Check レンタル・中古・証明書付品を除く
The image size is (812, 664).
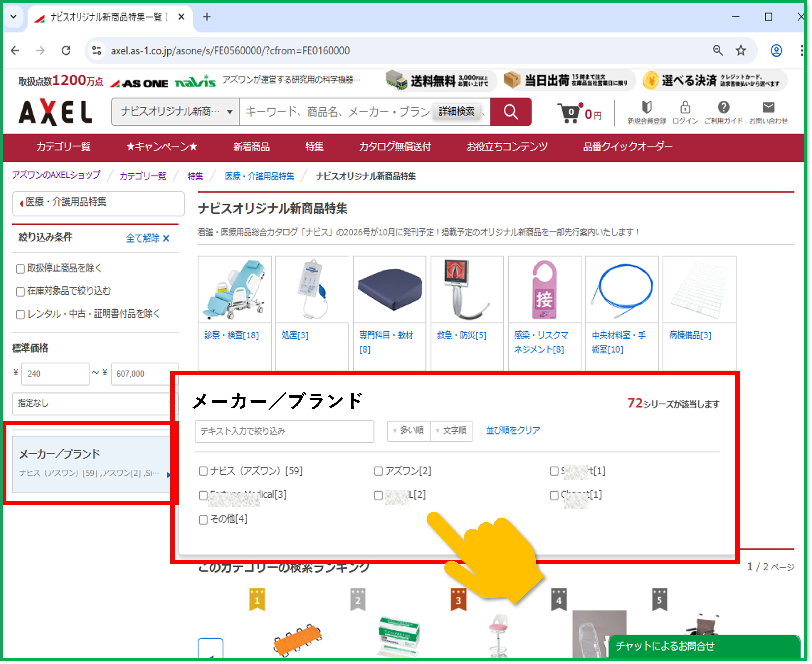coord(20,314)
